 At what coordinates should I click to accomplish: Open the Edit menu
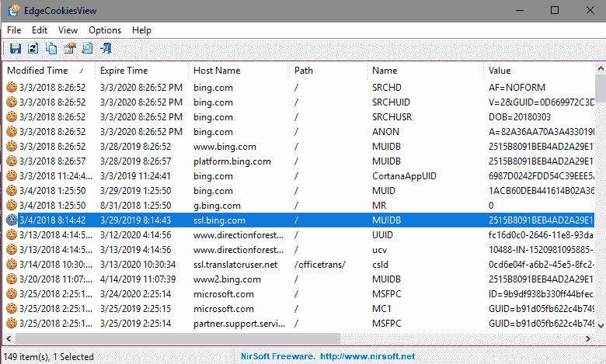pyautogui.click(x=40, y=30)
